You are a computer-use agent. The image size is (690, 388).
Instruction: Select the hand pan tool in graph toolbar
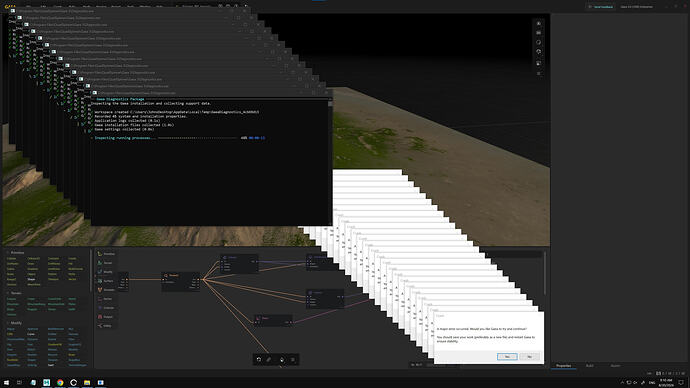[282, 359]
